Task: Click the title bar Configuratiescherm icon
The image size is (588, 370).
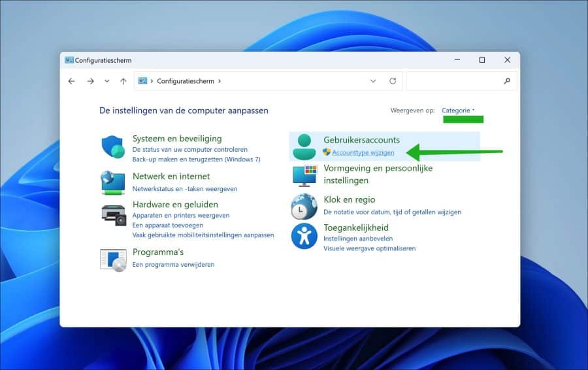Action: [69, 60]
